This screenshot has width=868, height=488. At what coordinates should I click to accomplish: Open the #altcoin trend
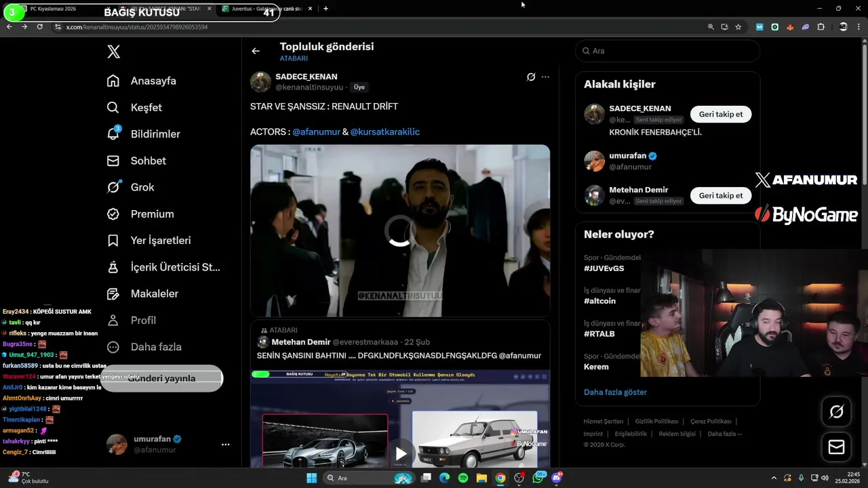coord(599,301)
